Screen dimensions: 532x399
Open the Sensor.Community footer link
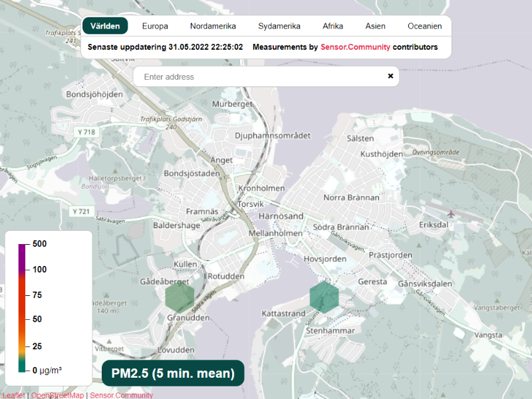pyautogui.click(x=121, y=395)
